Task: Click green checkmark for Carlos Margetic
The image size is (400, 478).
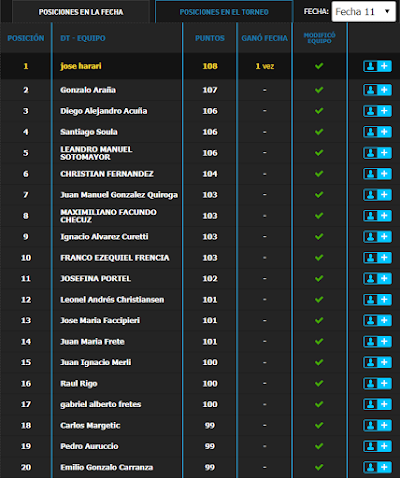Action: click(319, 425)
